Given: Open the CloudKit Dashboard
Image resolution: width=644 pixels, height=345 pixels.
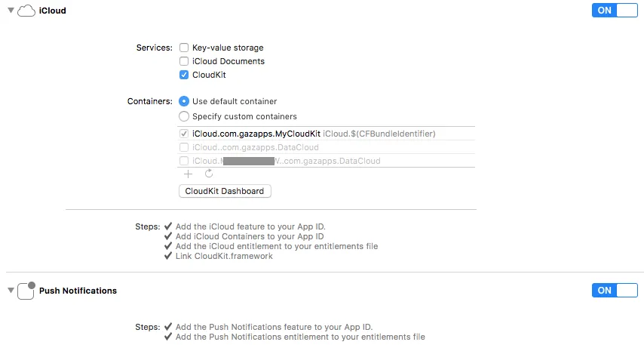Looking at the screenshot, I should coord(225,191).
